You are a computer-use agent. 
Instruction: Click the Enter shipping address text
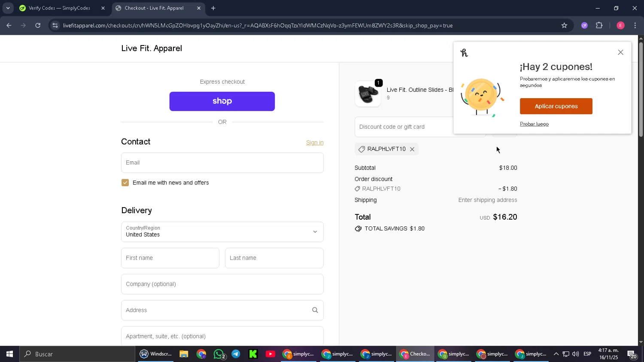tap(488, 200)
